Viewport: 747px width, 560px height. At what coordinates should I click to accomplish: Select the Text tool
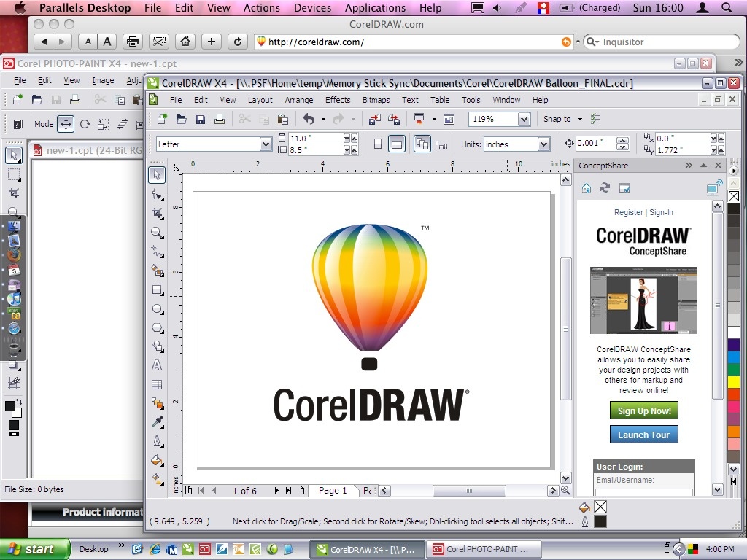(x=155, y=365)
